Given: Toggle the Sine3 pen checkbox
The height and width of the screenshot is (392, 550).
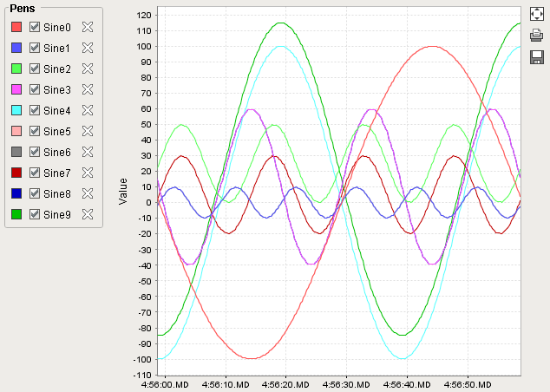Looking at the screenshot, I should [35, 89].
